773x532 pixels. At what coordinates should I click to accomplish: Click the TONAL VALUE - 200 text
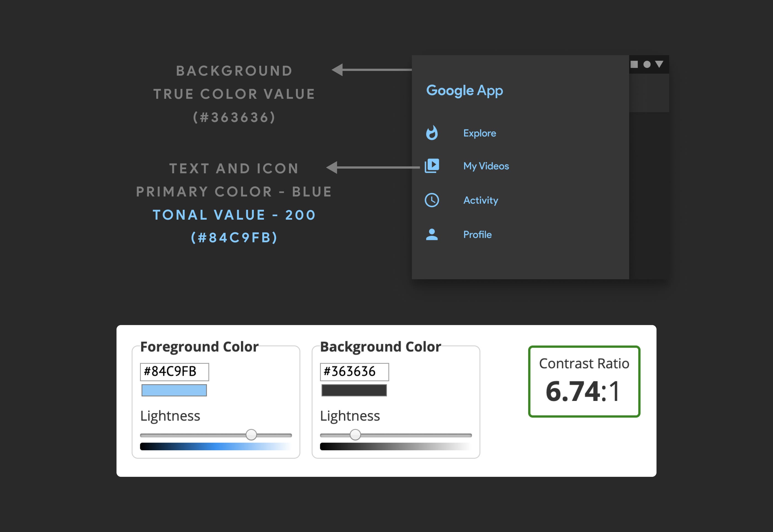pyautogui.click(x=234, y=215)
